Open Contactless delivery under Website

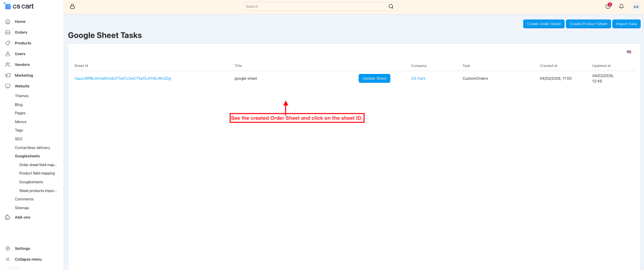tap(32, 148)
